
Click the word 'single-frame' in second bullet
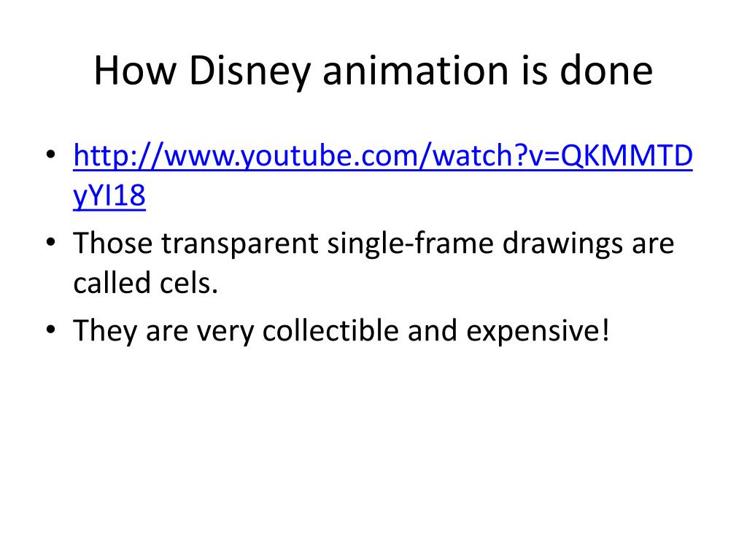[x=410, y=244]
